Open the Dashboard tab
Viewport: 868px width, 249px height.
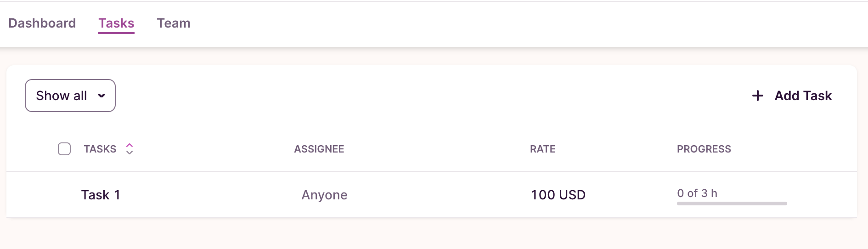(42, 23)
